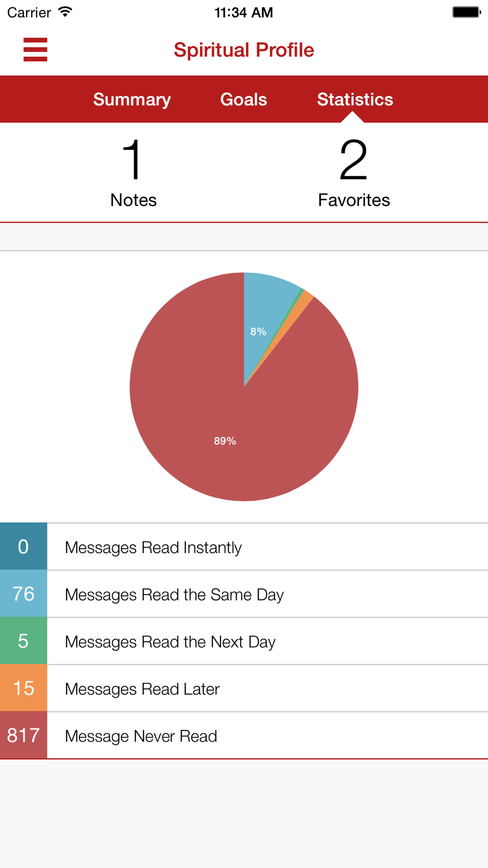
Task: Tap the WiFi status icon
Action: [65, 12]
